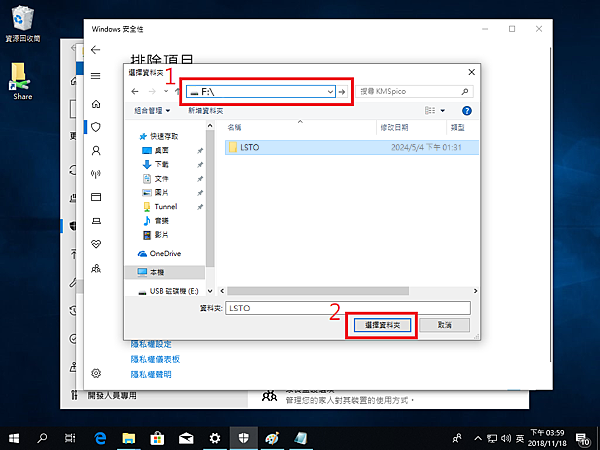Open the 隱私權聲明 link
600x450 pixels.
[x=151, y=374]
